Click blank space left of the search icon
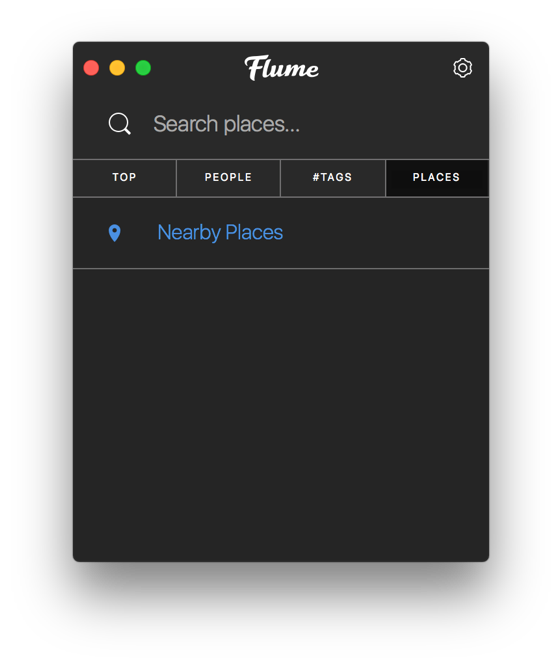Image resolution: width=560 pixels, height=666 pixels. point(90,124)
